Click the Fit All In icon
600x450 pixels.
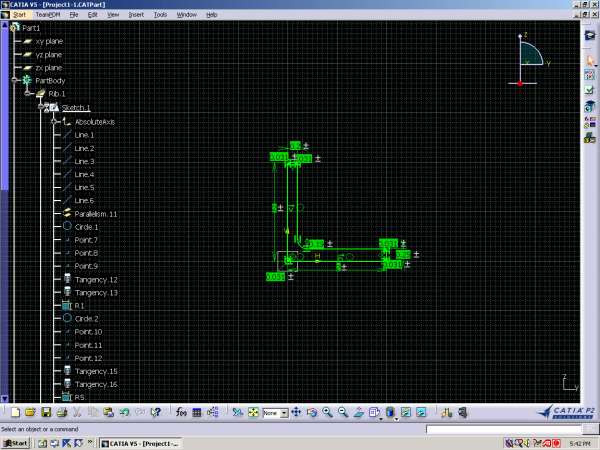[x=253, y=412]
